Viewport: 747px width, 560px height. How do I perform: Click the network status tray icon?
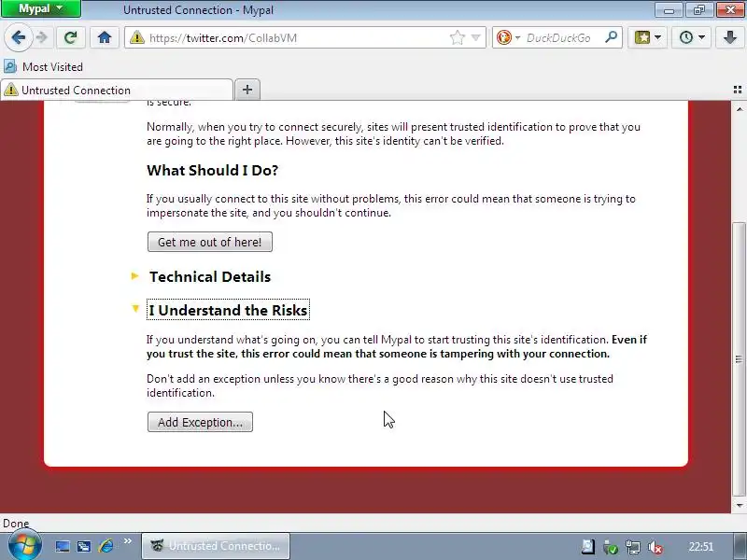[x=633, y=547]
